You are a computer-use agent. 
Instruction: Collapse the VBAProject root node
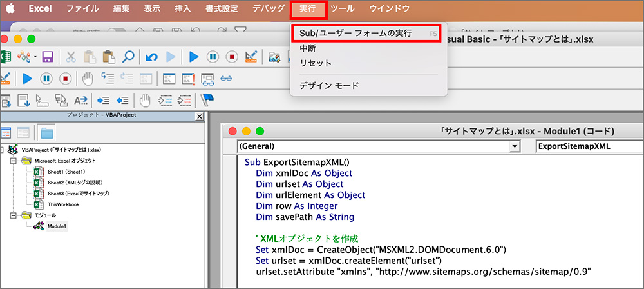pos(3,150)
